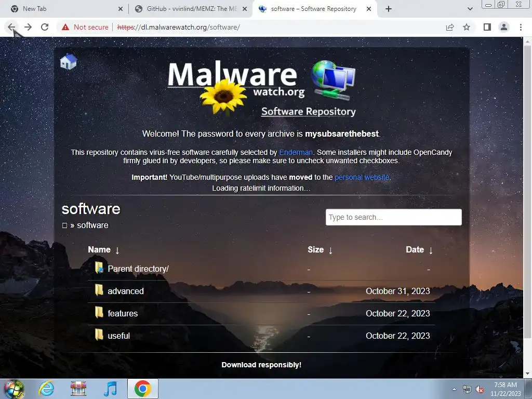Image resolution: width=532 pixels, height=399 pixels.
Task: Go back using the browser back arrow
Action: tap(11, 27)
